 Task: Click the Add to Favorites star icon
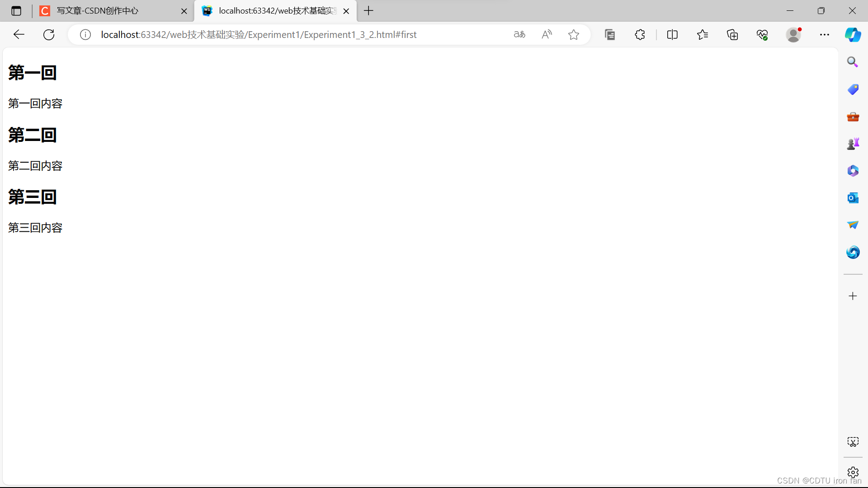coord(572,34)
